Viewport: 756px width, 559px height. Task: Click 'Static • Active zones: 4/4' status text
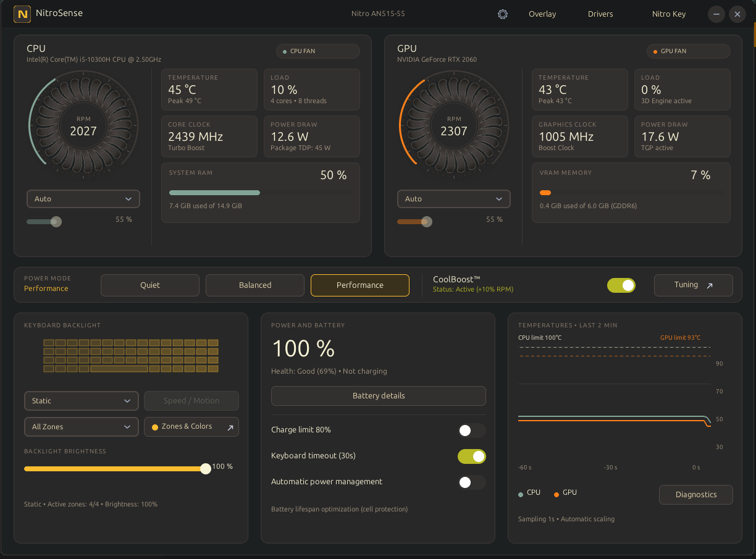91,505
